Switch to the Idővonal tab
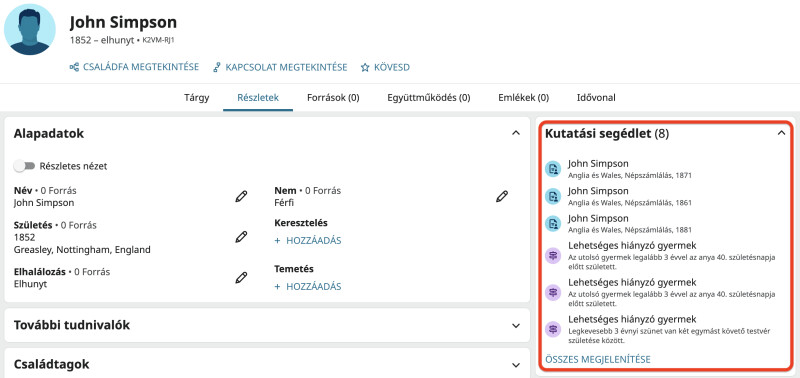Image resolution: width=800 pixels, height=378 pixels. [596, 97]
